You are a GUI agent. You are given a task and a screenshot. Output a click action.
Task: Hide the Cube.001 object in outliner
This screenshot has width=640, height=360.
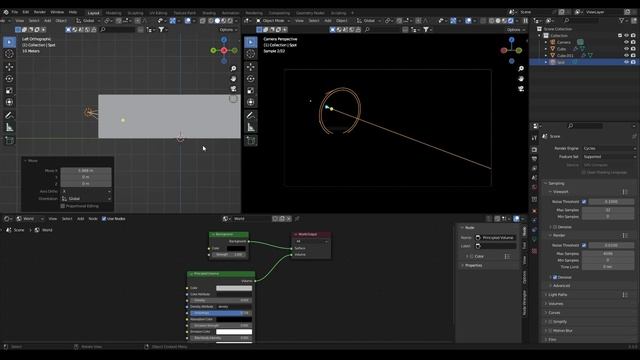click(x=626, y=55)
